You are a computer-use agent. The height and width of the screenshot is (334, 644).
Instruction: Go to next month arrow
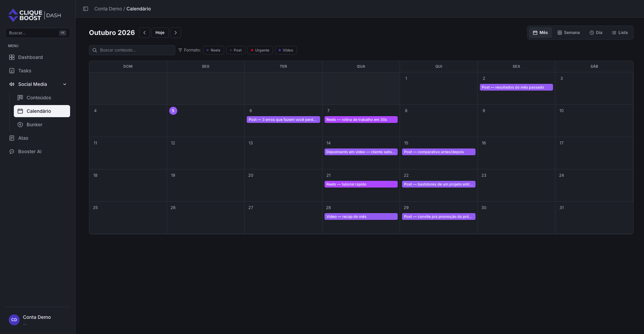tap(176, 33)
